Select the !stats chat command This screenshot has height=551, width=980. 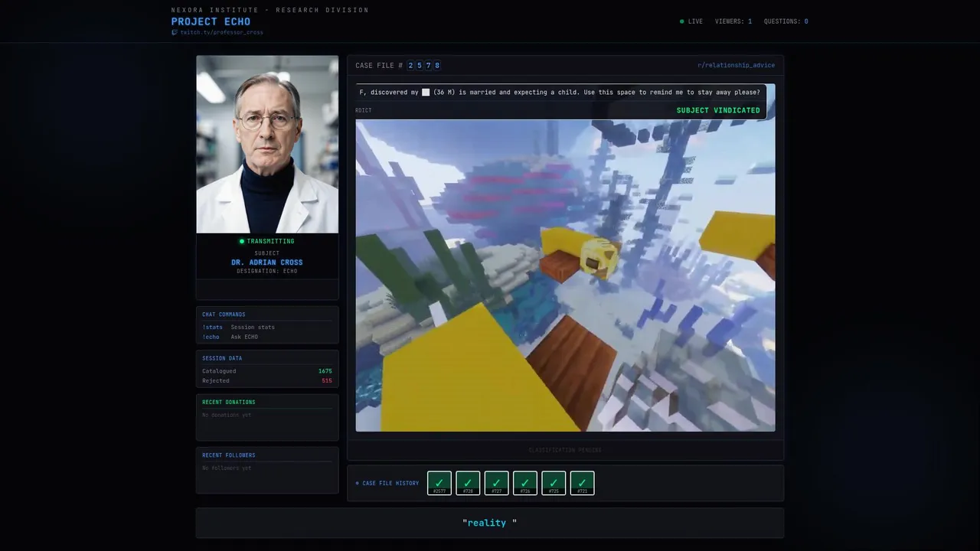[x=212, y=327]
